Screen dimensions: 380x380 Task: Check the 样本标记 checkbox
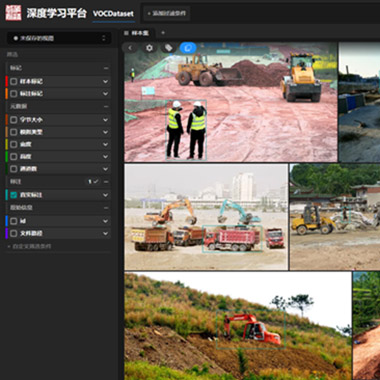13,81
